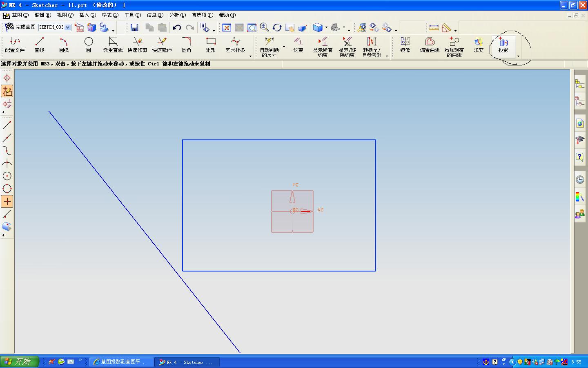Click 显示所有约束 show all constraints
Image resolution: width=588 pixels, height=368 pixels.
323,47
